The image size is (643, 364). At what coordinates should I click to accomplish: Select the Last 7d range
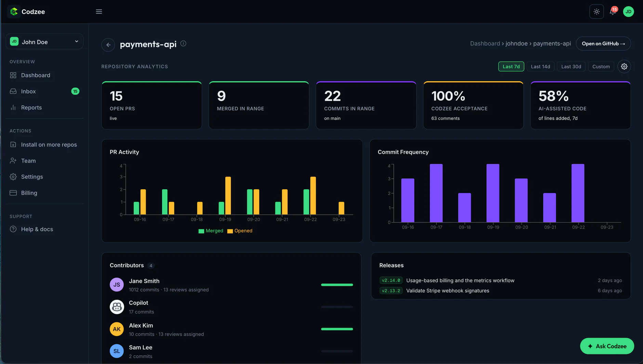click(x=511, y=67)
